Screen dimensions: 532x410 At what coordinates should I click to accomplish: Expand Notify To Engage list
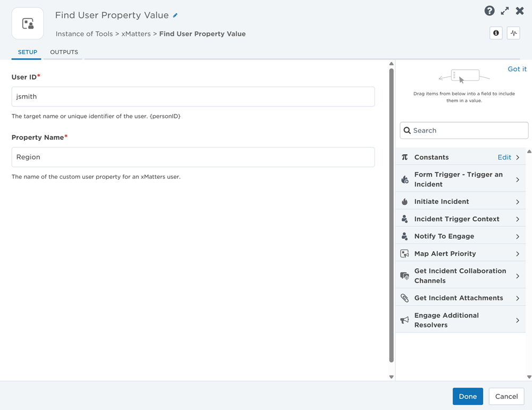[x=460, y=236]
